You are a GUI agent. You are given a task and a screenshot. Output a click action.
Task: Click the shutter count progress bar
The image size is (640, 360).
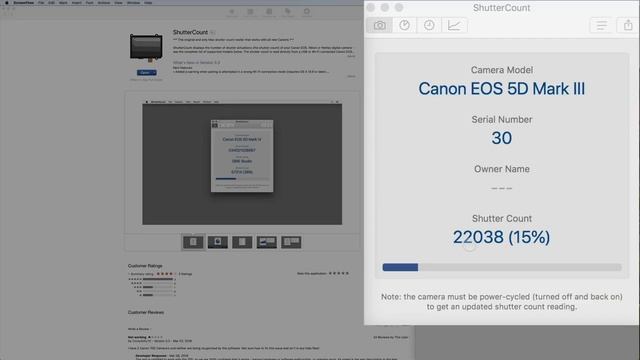(502, 267)
